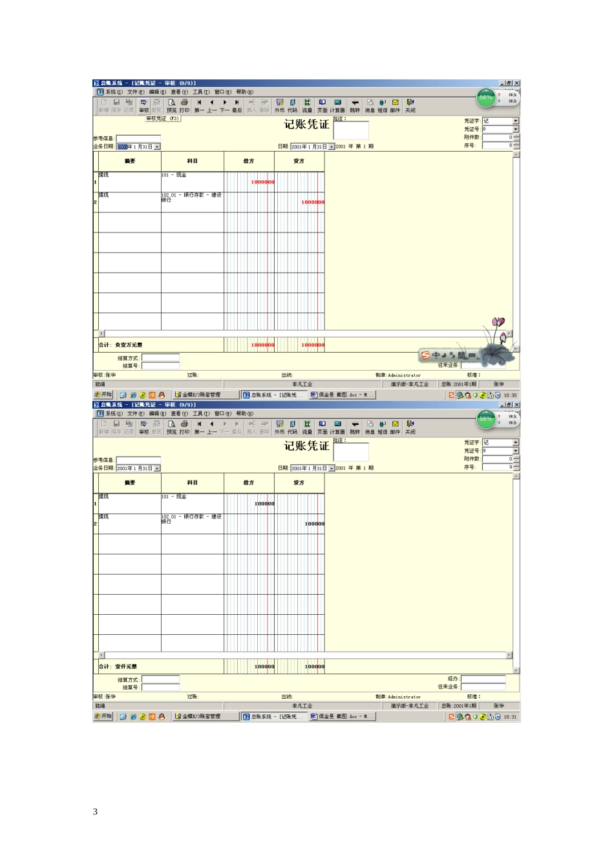Open 系统 menu in (8/9) window
The image size is (614, 868).
pos(114,92)
